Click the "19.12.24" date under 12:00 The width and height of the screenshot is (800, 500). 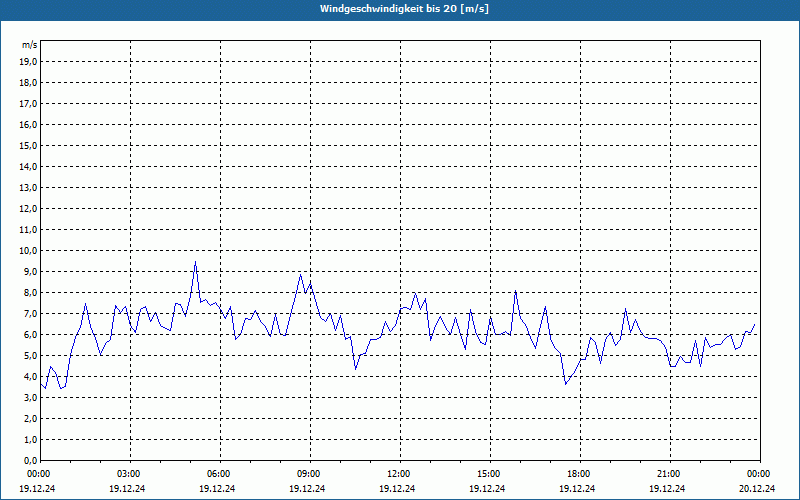point(397,488)
